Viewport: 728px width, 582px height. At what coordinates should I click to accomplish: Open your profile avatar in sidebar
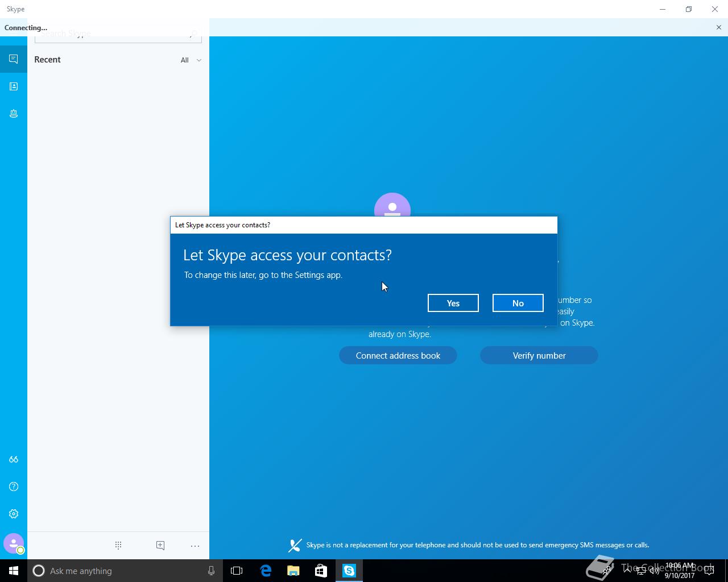point(14,544)
